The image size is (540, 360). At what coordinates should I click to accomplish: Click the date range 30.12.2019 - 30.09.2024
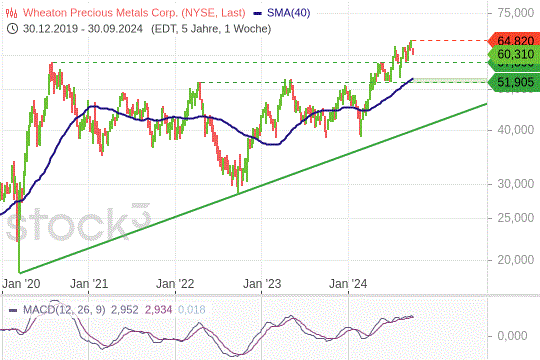click(83, 29)
